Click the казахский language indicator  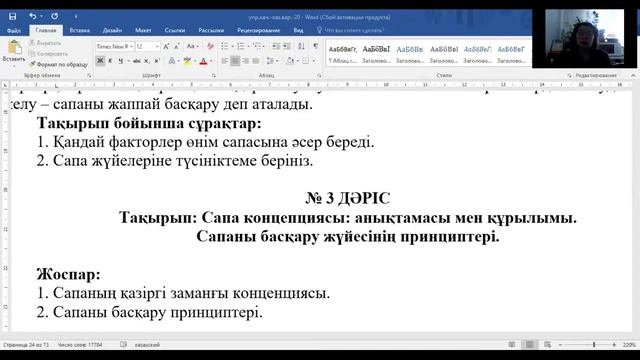pos(147,345)
